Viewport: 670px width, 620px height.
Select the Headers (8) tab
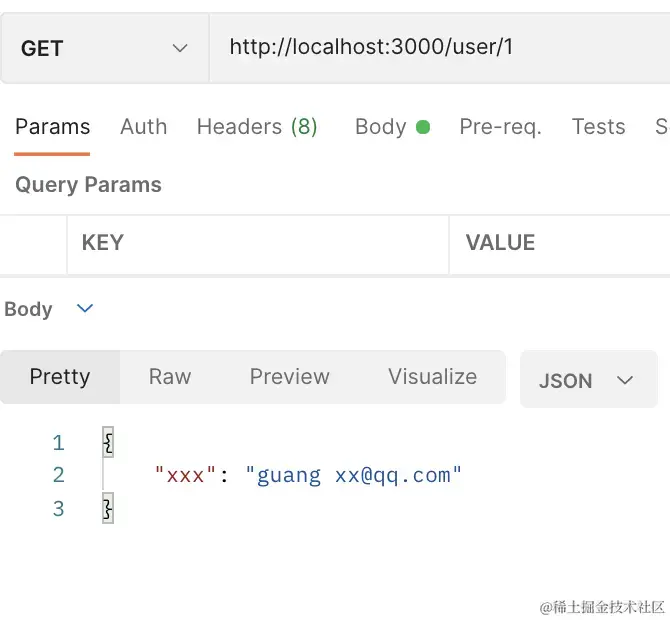tap(257, 127)
